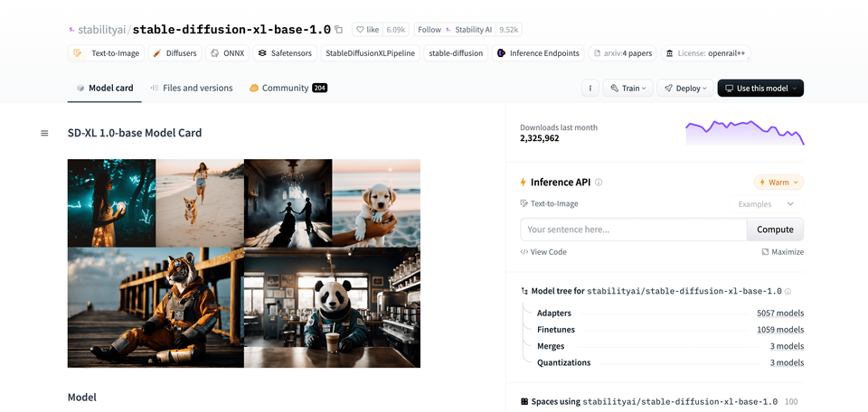Follow Stability AI
Viewport: 868px width, 412px height.
coord(429,29)
